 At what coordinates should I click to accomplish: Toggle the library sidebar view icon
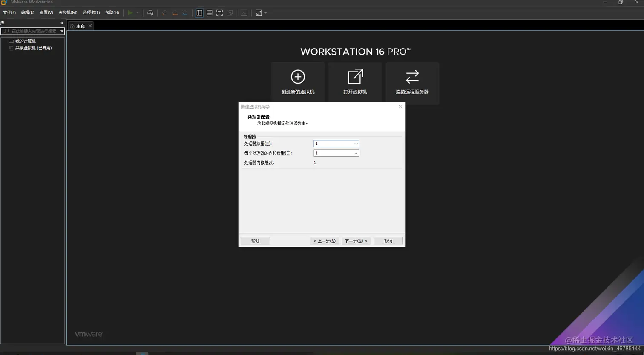tap(199, 13)
